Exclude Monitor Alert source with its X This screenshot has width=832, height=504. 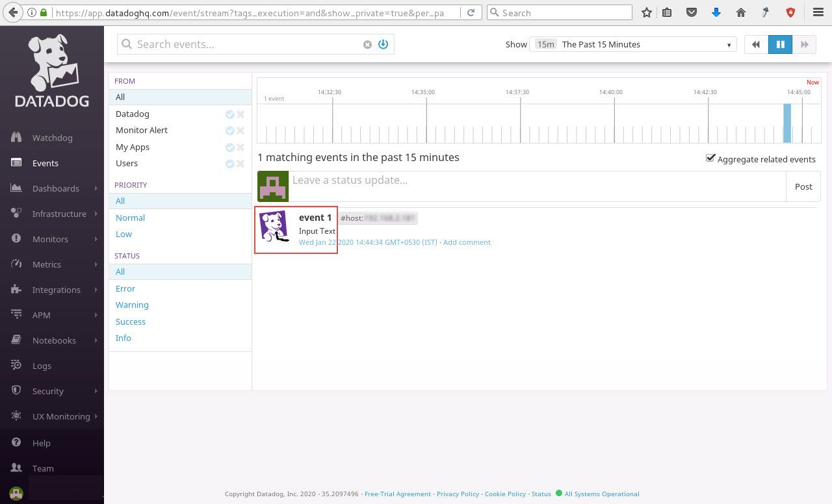[x=240, y=131]
